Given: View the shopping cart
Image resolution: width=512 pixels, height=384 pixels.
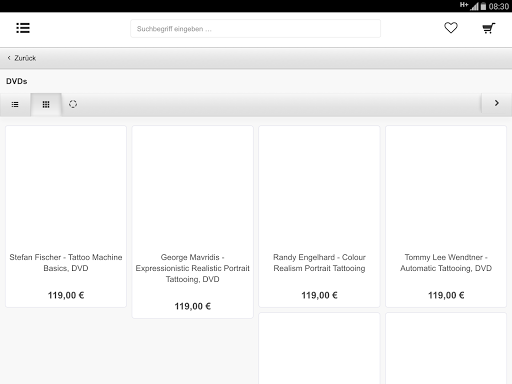Looking at the screenshot, I should 489,28.
